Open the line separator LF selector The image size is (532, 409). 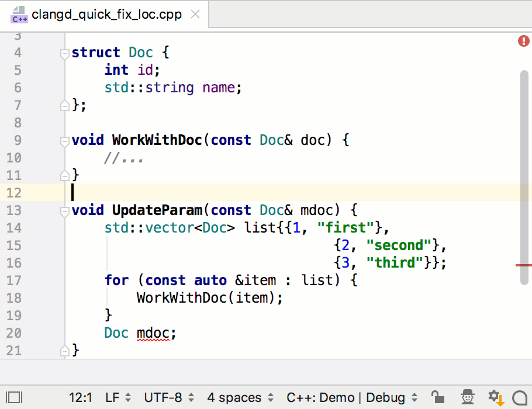click(x=113, y=397)
